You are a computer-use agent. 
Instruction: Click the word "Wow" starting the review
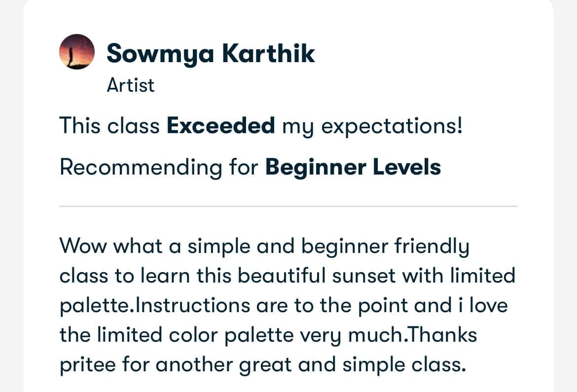(82, 246)
